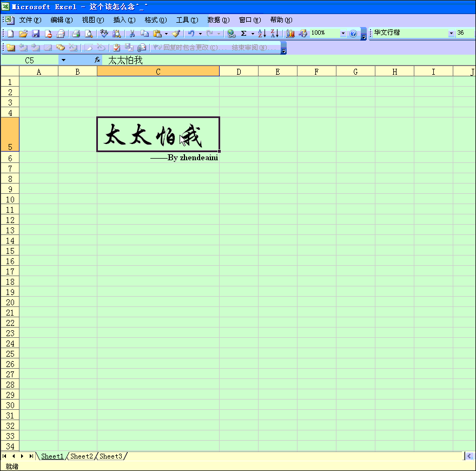Switch to the Sheet3 tab

pyautogui.click(x=111, y=456)
